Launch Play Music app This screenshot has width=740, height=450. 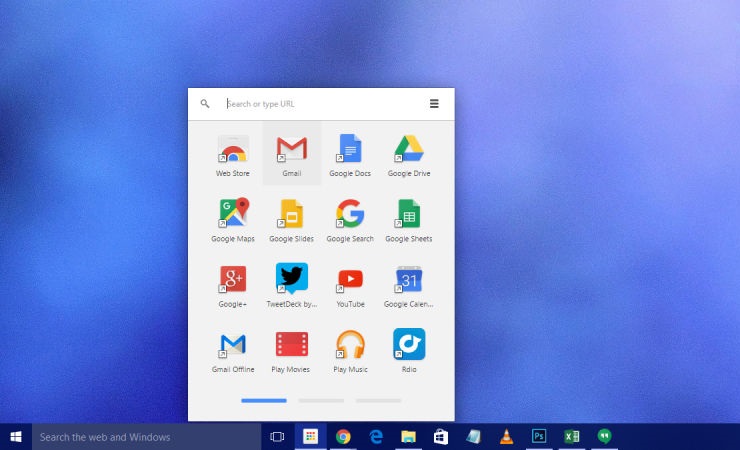[x=350, y=351]
